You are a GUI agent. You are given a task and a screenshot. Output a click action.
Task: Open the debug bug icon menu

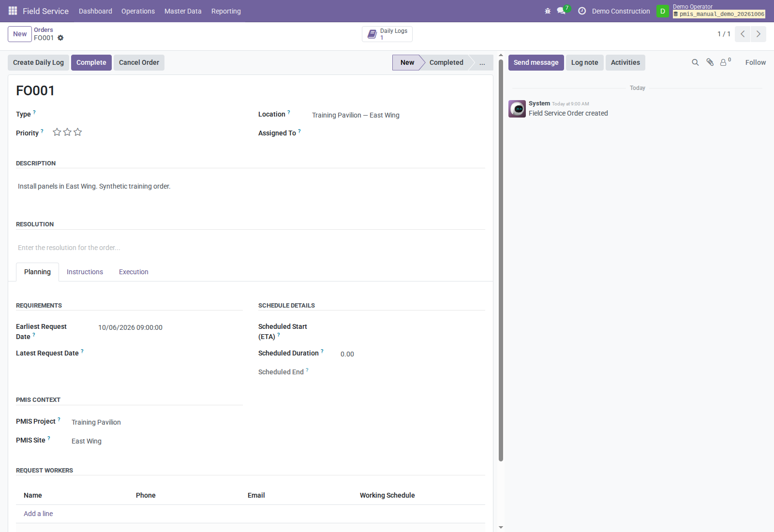click(548, 11)
